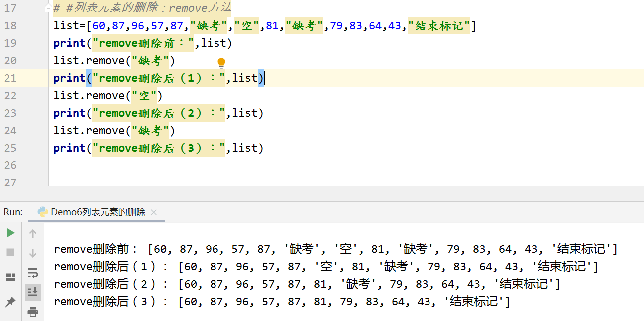Click the "remove删除后（1）：" string in code
The image size is (644, 321).
coord(159,78)
